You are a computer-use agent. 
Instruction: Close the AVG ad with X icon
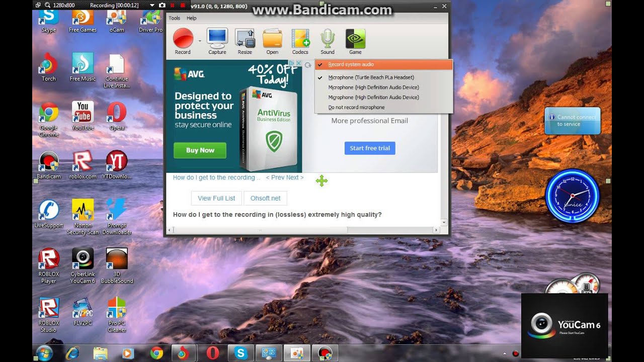click(x=298, y=64)
